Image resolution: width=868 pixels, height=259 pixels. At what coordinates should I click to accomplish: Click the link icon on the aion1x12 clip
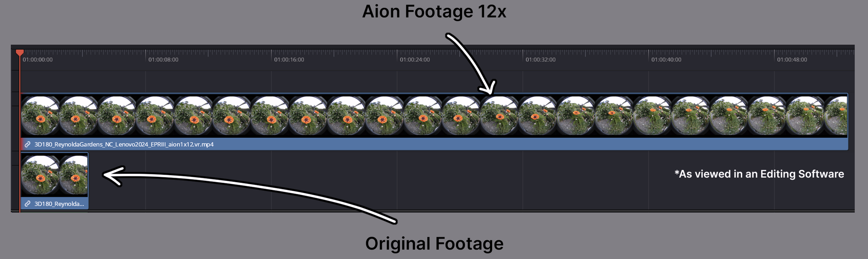(27, 144)
